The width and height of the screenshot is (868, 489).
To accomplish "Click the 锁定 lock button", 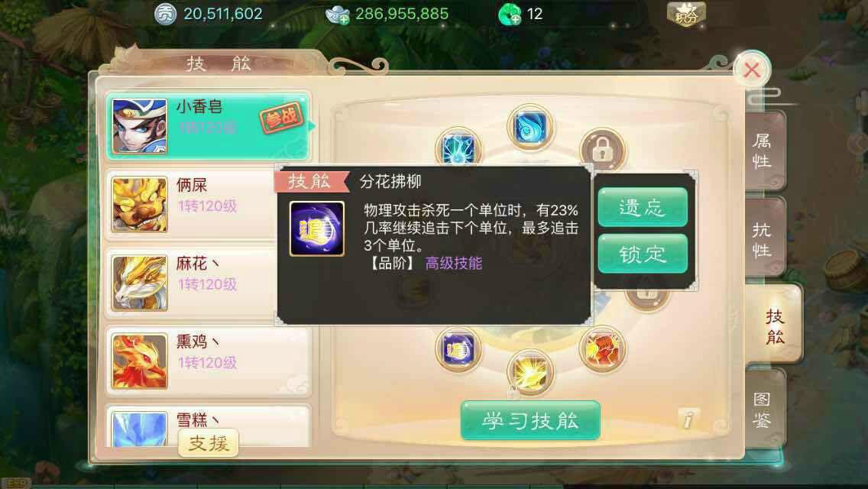I will point(643,254).
